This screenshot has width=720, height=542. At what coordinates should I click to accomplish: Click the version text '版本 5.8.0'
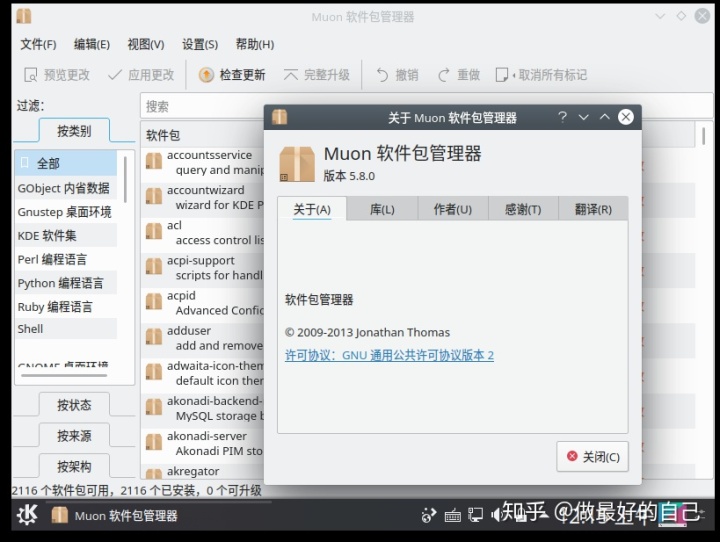pos(349,176)
